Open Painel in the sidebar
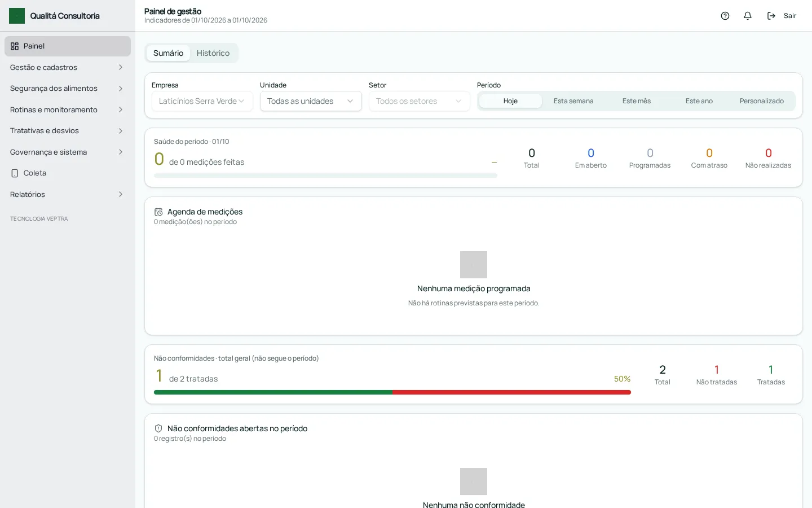 coord(68,46)
